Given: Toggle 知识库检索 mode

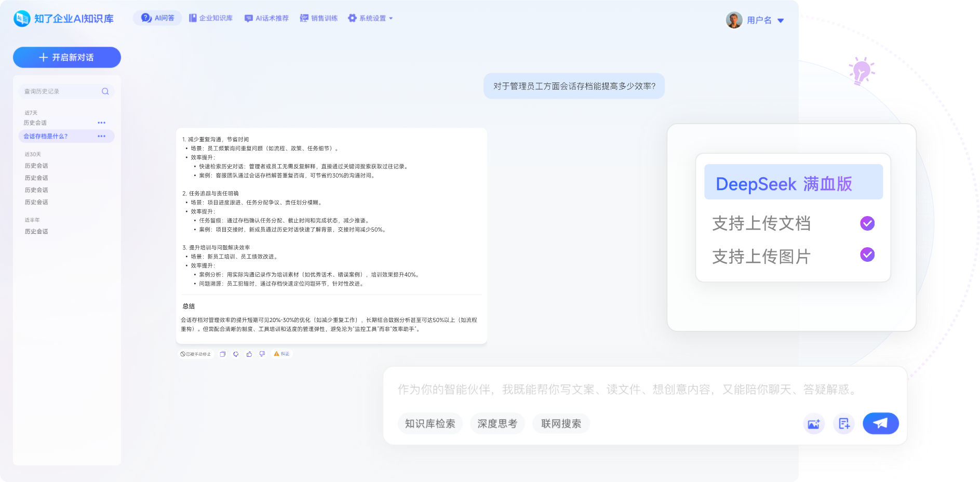Looking at the screenshot, I should pyautogui.click(x=430, y=424).
